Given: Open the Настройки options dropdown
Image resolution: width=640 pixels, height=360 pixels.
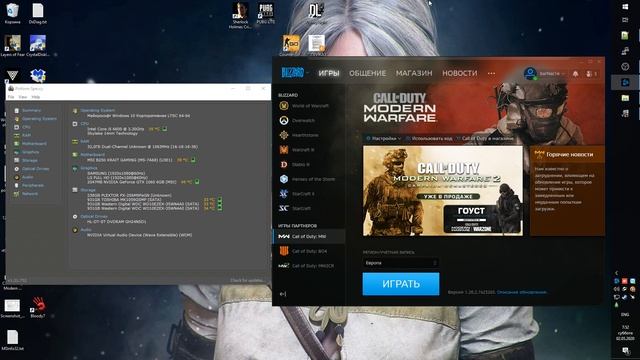Looking at the screenshot, I should 383,138.
